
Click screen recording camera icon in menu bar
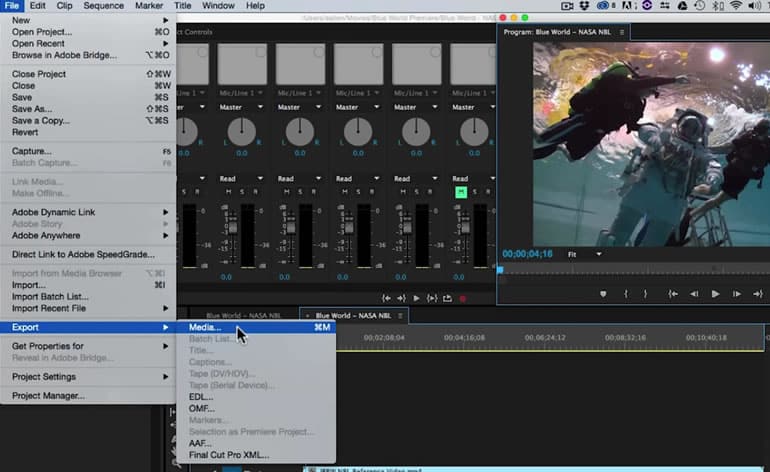click(x=567, y=6)
